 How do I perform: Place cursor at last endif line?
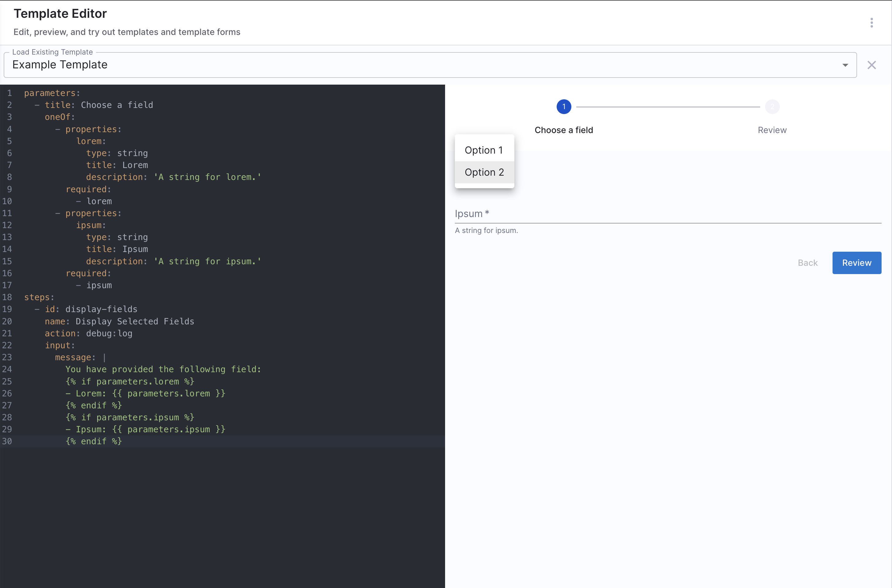(x=94, y=441)
